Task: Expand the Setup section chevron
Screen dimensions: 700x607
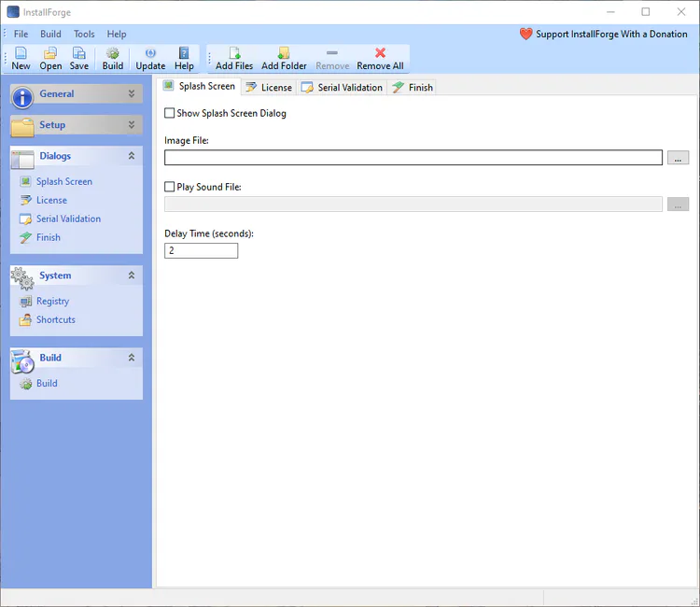Action: [x=132, y=124]
